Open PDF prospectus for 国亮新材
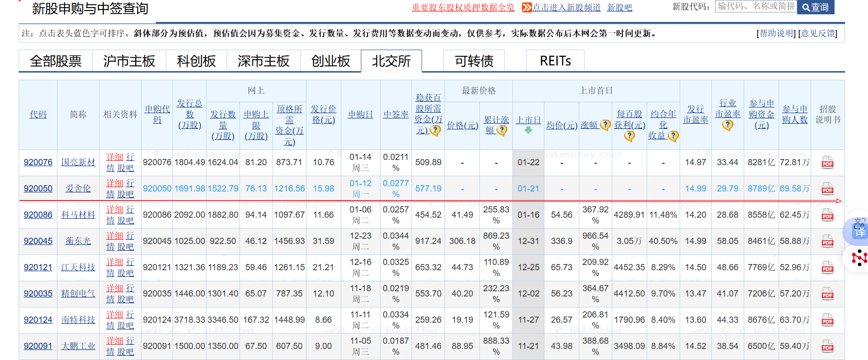This screenshot has width=868, height=360. (x=827, y=163)
